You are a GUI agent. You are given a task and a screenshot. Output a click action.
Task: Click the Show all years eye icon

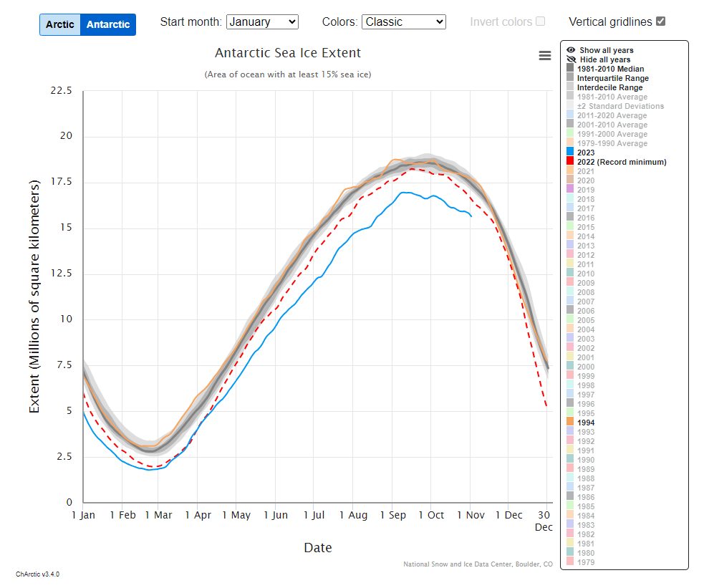tap(571, 50)
